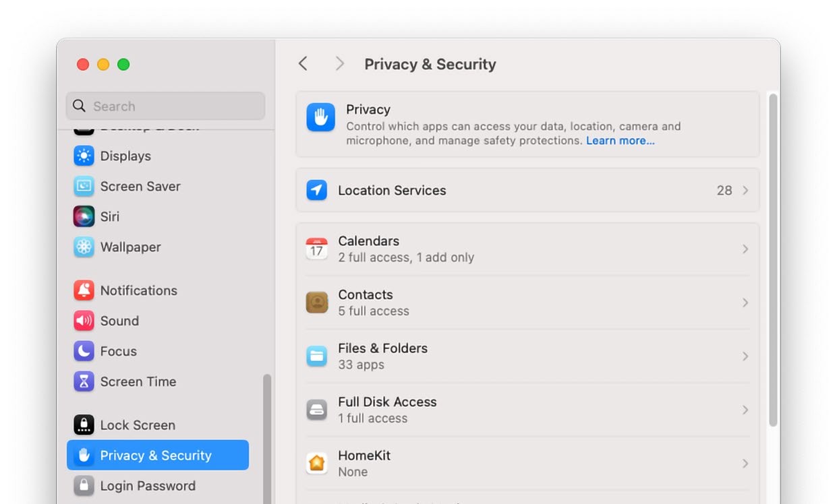
Task: Click the Screen Time hourglass icon
Action: (x=84, y=381)
